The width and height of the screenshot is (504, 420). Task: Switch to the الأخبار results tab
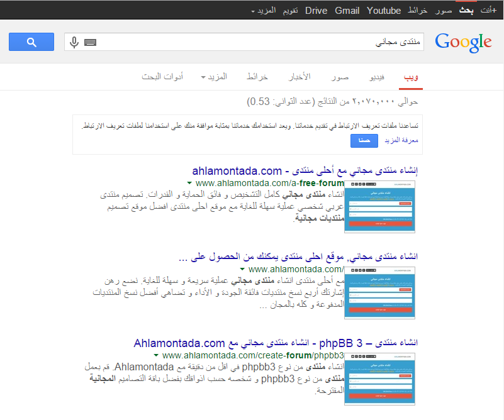(x=300, y=77)
